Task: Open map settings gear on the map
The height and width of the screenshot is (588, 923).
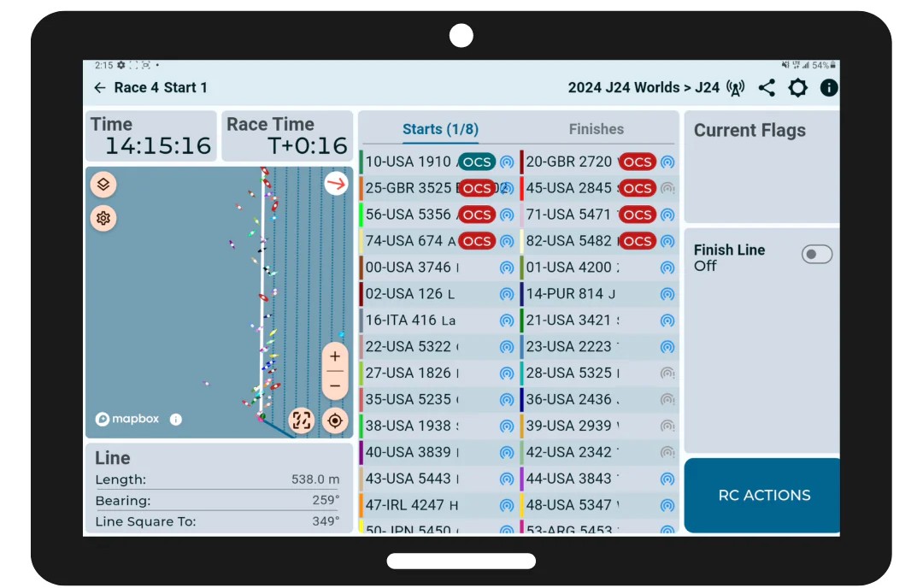Action: click(x=103, y=218)
